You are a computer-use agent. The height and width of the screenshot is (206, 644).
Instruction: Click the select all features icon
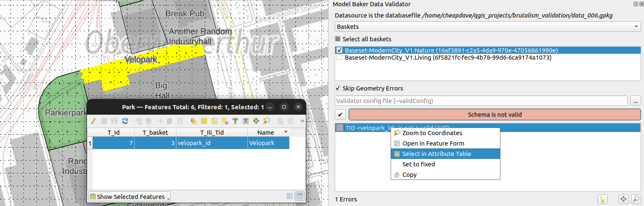pos(204,121)
